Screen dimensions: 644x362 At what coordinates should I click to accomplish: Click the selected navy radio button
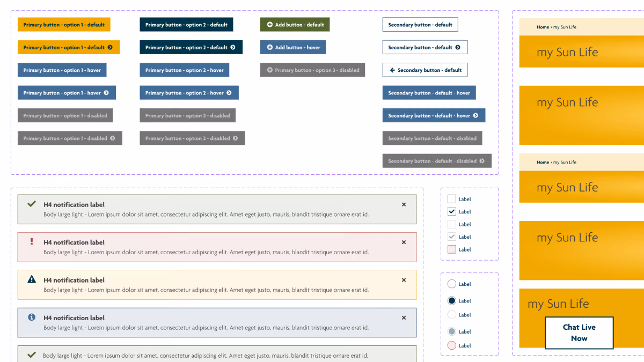pos(452,300)
